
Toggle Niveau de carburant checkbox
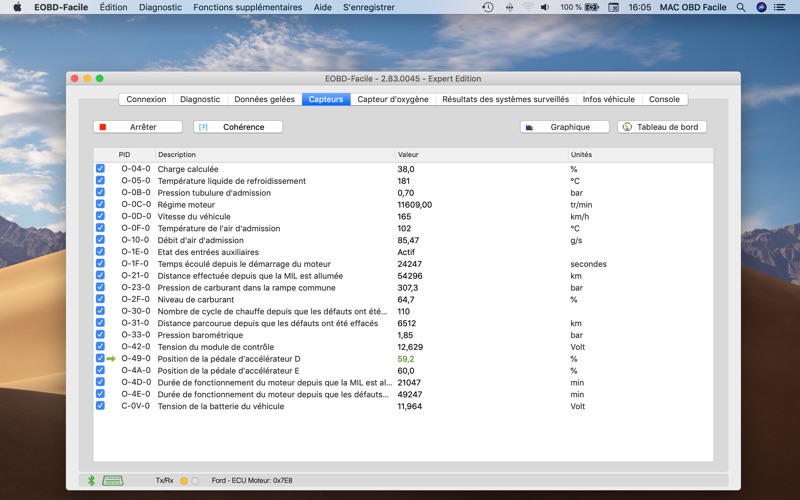point(100,299)
